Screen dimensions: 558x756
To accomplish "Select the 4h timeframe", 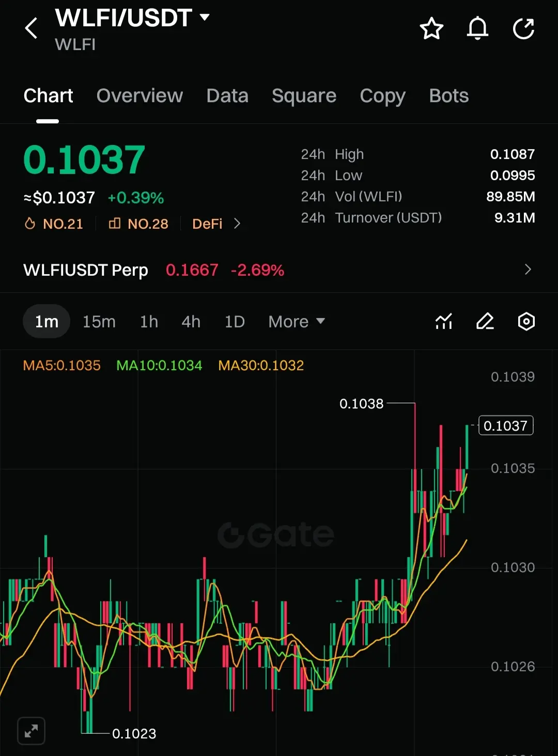I will click(191, 322).
